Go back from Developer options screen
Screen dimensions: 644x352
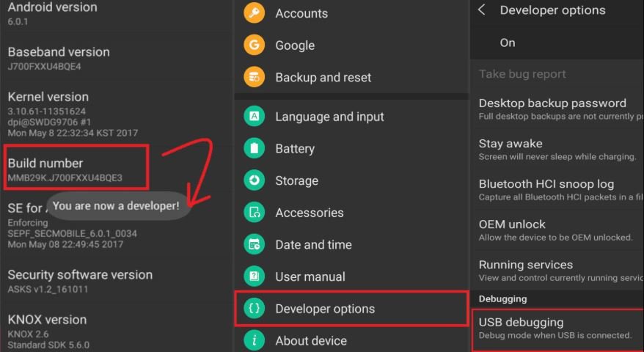point(482,10)
